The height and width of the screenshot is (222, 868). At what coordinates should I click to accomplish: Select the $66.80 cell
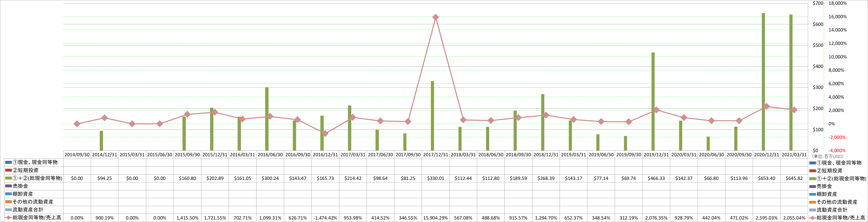711,178
